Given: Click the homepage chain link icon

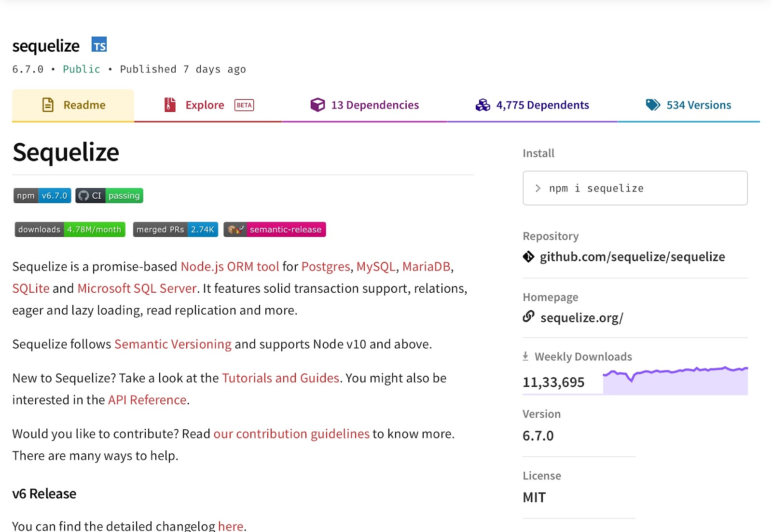Looking at the screenshot, I should click(x=528, y=316).
